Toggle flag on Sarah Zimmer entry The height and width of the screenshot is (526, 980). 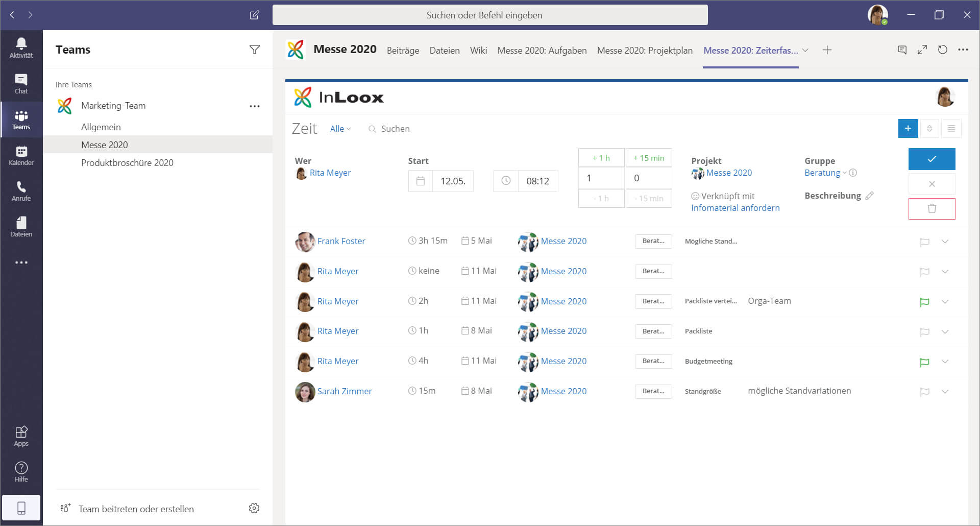924,392
